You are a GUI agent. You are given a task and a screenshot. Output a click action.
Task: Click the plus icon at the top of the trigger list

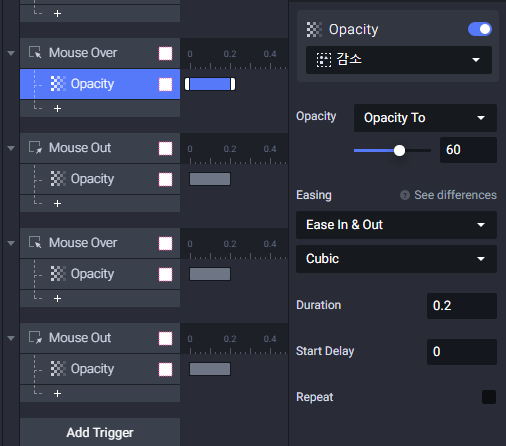(x=57, y=13)
